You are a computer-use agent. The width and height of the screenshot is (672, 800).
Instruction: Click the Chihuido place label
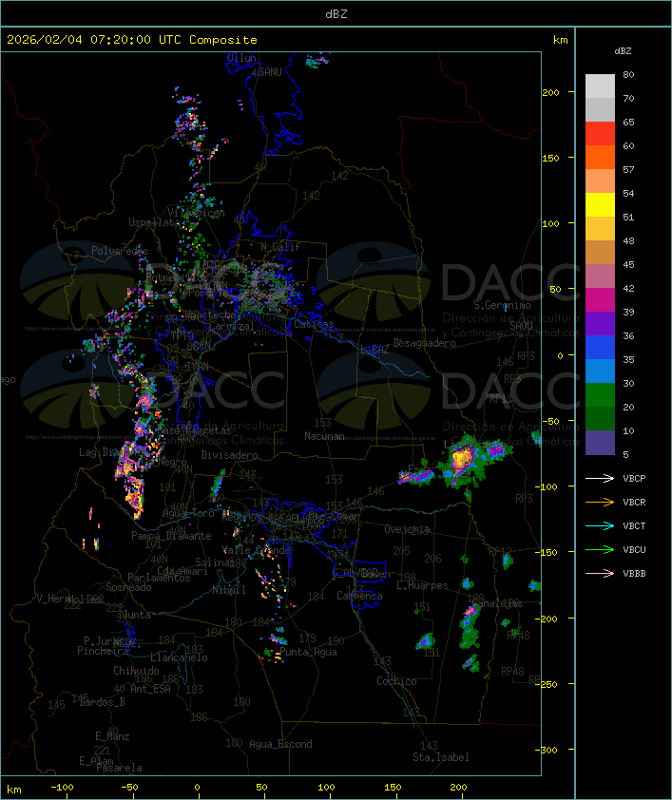pos(136,671)
